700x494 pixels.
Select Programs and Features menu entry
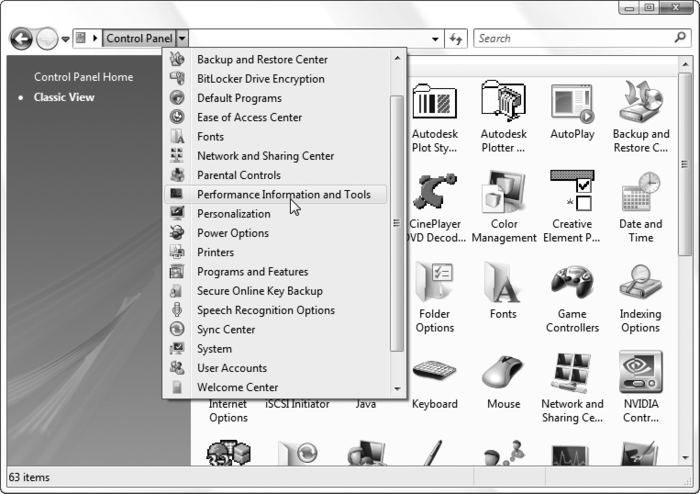pyautogui.click(x=275, y=271)
